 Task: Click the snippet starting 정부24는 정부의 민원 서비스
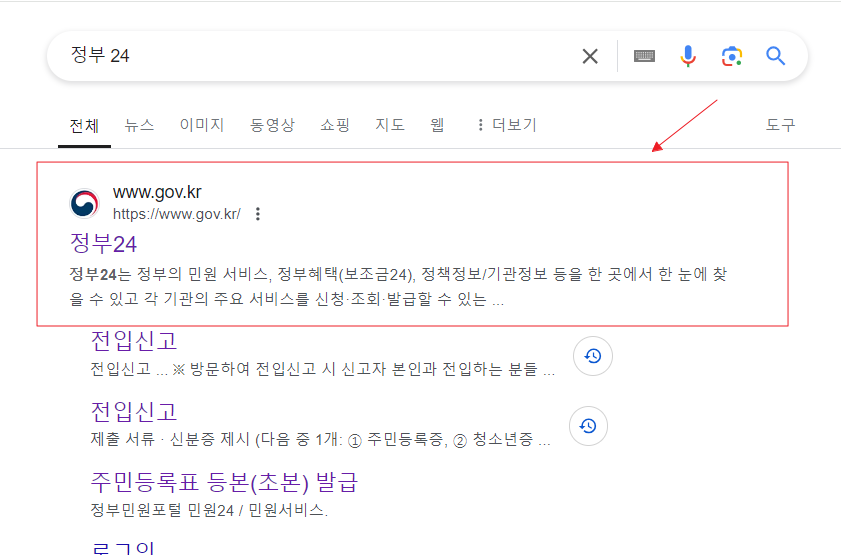[398, 286]
